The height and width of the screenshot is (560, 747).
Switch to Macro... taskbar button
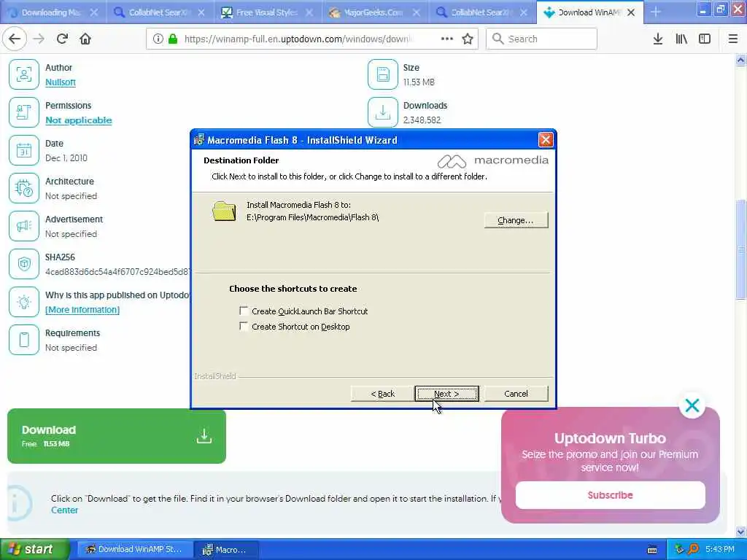(x=227, y=549)
